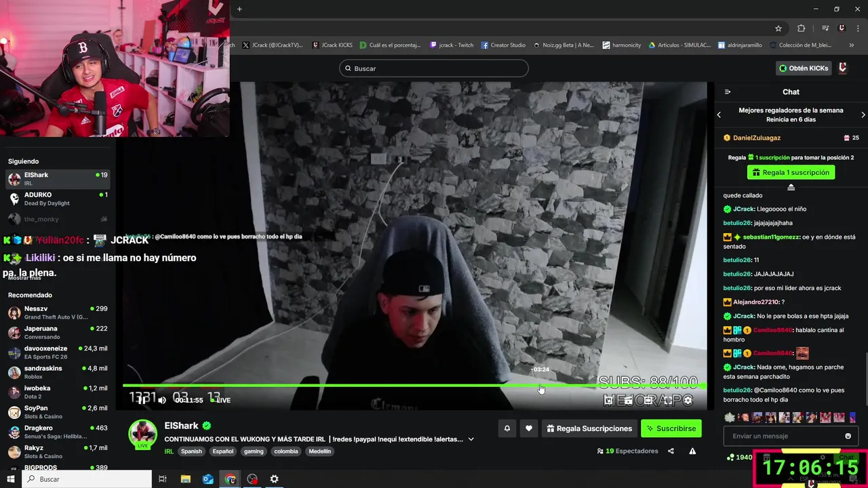Click the jcrack - Twitch bookmark
The width and height of the screenshot is (868, 488).
tap(452, 45)
